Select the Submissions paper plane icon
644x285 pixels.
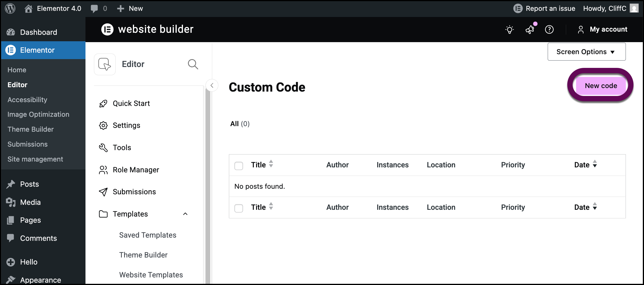(x=103, y=192)
